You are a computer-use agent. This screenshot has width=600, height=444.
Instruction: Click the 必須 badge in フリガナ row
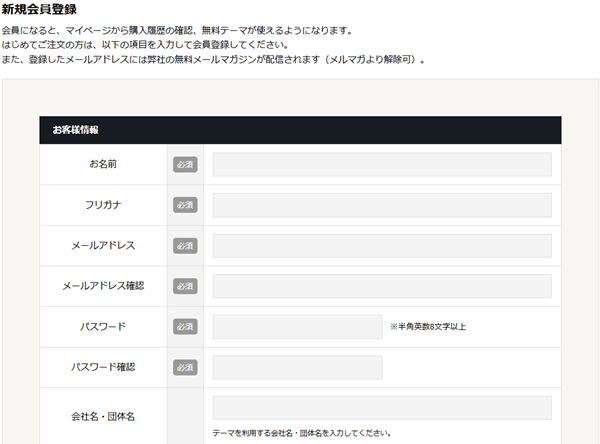(x=185, y=205)
